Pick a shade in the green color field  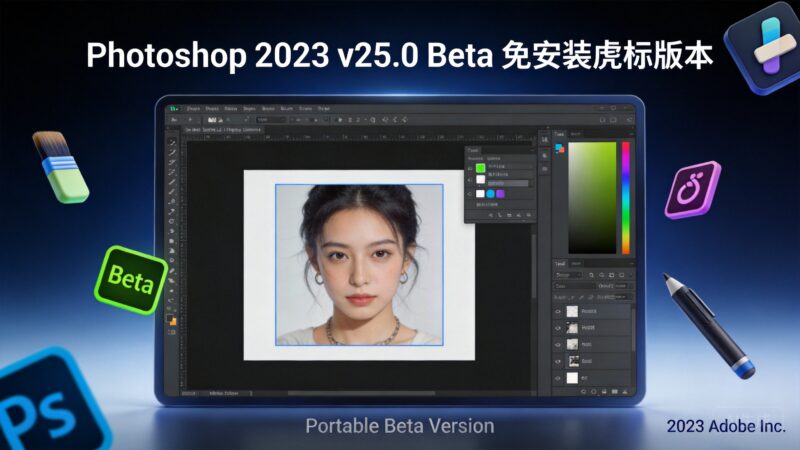coord(592,197)
